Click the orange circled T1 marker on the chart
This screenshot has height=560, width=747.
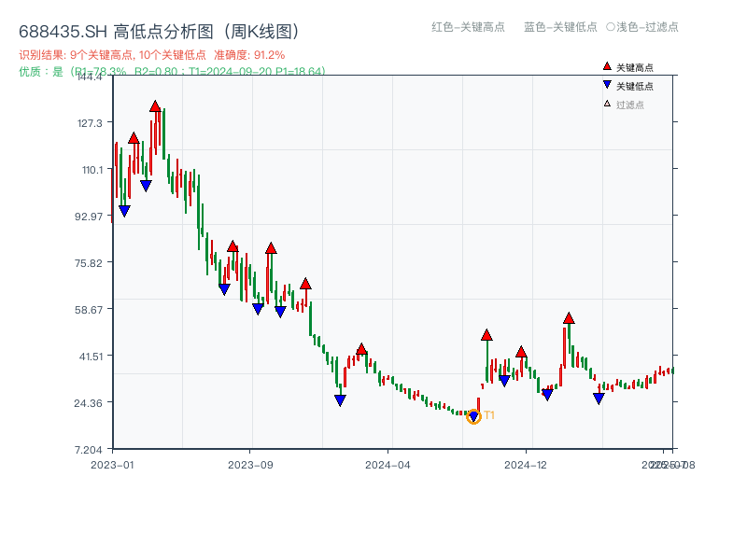(x=473, y=417)
